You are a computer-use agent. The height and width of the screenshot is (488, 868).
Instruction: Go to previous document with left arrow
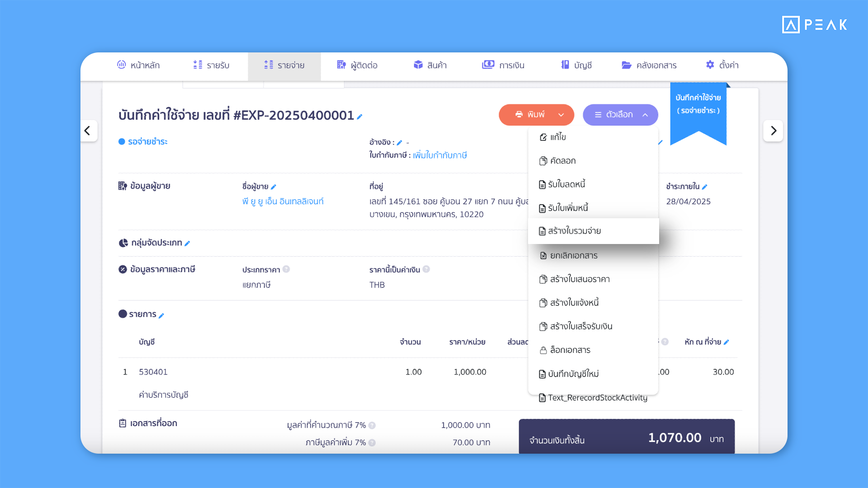[88, 131]
